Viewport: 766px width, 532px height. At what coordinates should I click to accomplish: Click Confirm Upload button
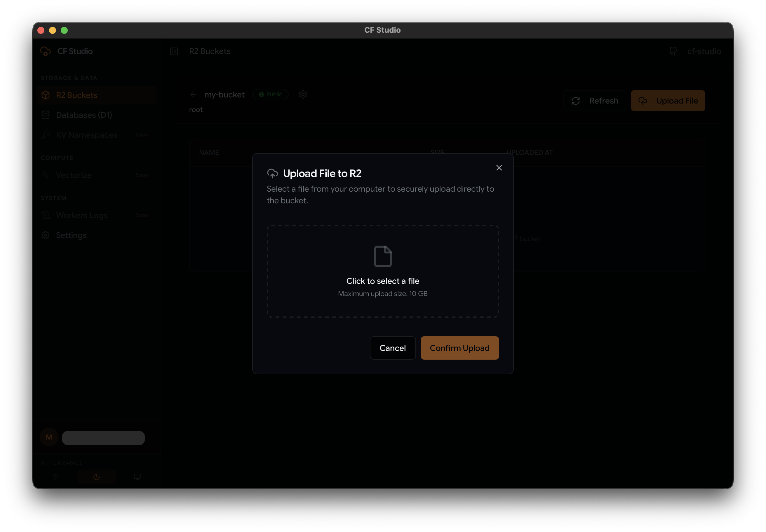(459, 348)
